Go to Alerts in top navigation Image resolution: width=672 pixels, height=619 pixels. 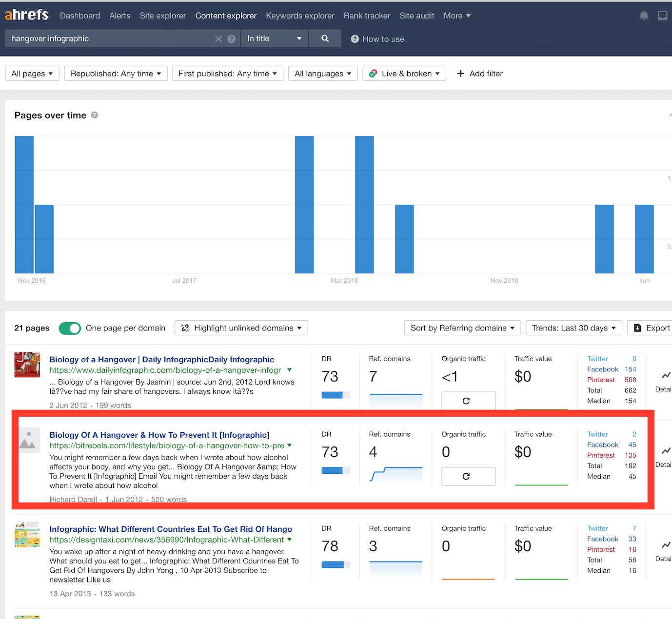[x=120, y=16]
